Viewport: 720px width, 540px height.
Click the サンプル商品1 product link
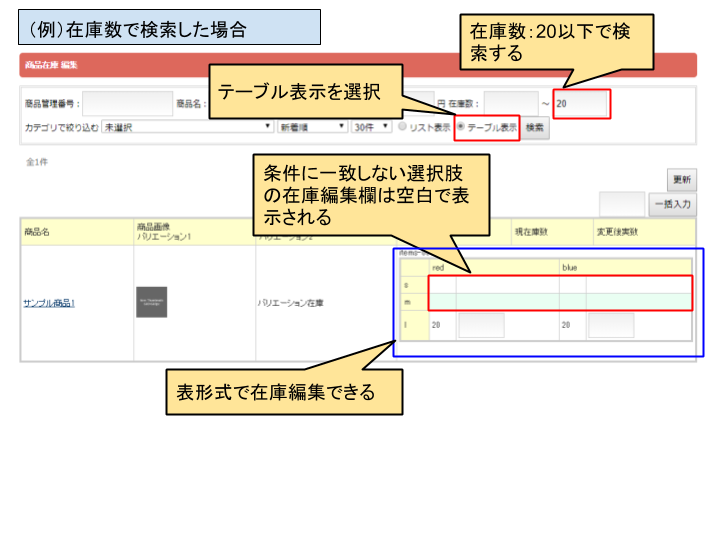(49, 302)
